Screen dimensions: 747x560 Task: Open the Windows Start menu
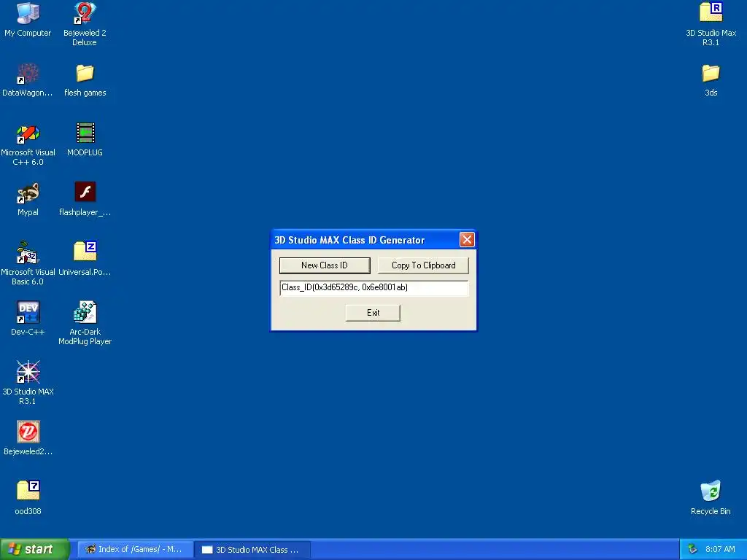pos(34,549)
